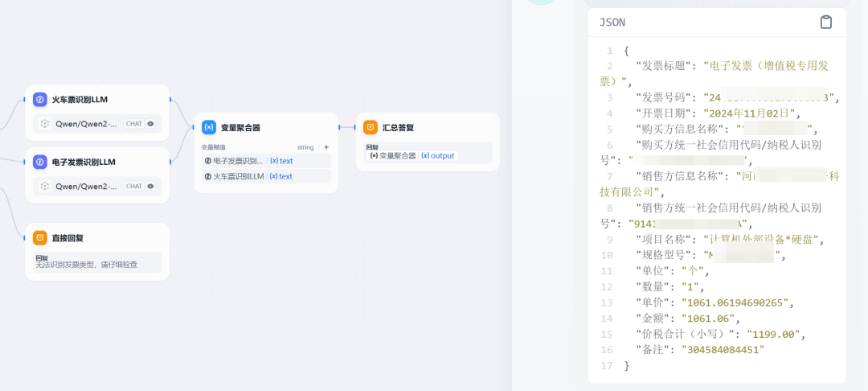The image size is (868, 391).
Task: Click the 变量赋值 label in aggregator node
Action: (x=213, y=147)
